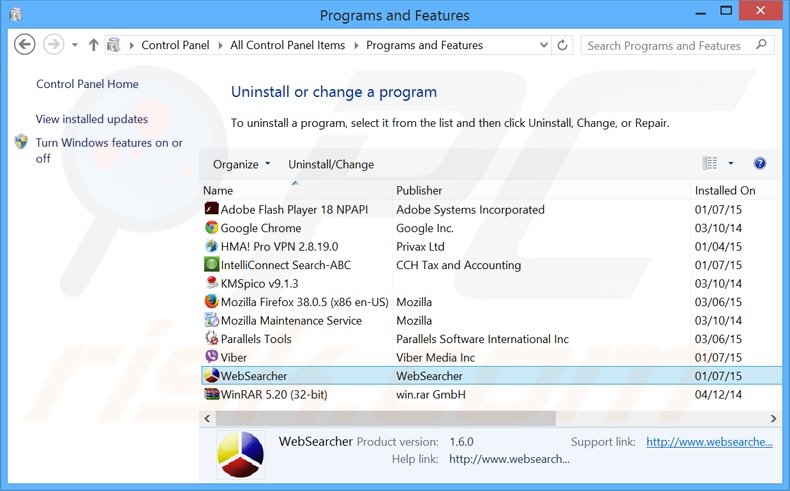The height and width of the screenshot is (491, 790).
Task: Click publisher win.rar GmbH
Action: 431,395
